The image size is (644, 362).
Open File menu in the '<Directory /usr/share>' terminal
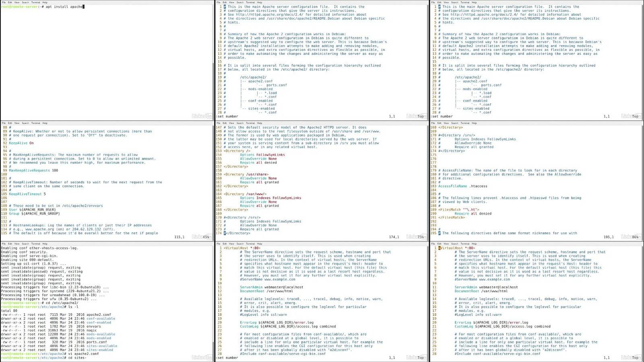(219, 123)
